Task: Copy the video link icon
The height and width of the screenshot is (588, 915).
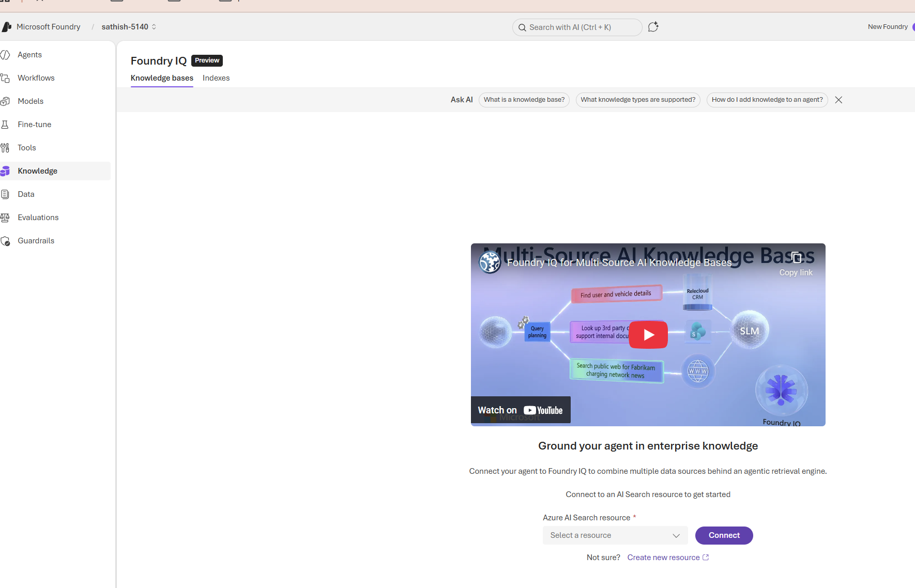Action: pyautogui.click(x=796, y=258)
